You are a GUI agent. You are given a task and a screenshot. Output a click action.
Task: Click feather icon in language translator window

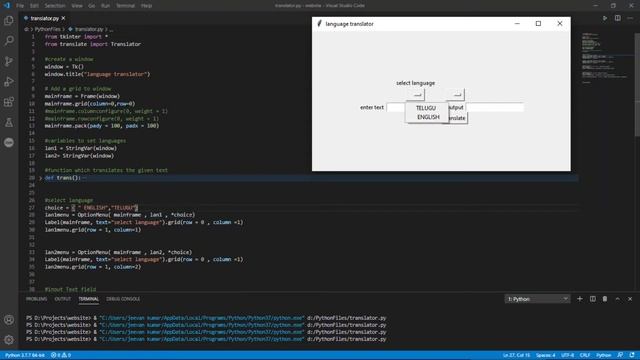[320, 24]
